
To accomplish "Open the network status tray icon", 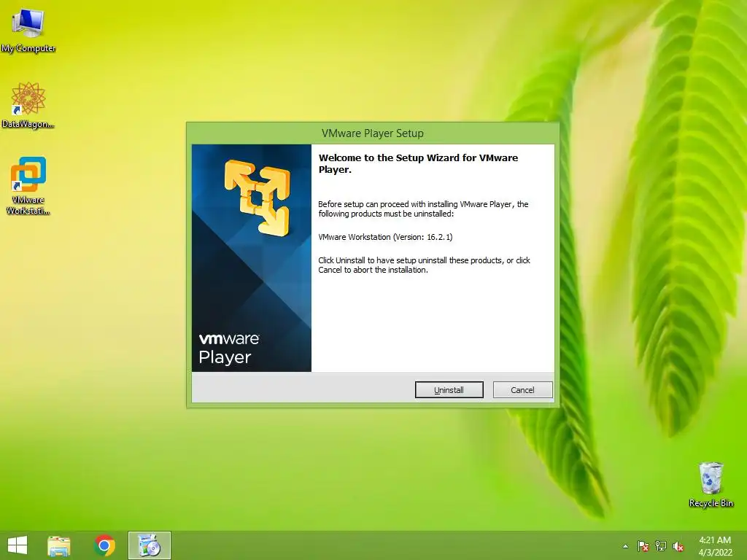I will [x=661, y=546].
